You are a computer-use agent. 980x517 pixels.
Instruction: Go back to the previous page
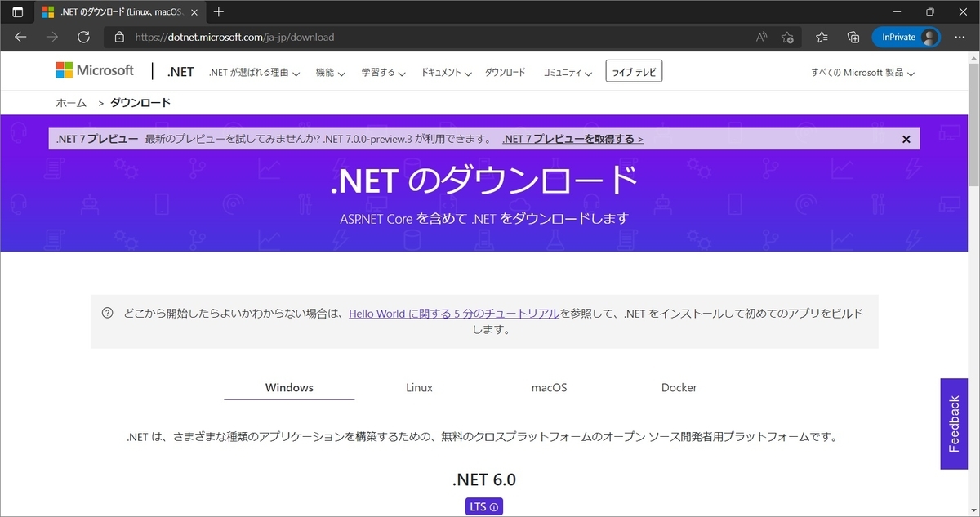pos(20,37)
